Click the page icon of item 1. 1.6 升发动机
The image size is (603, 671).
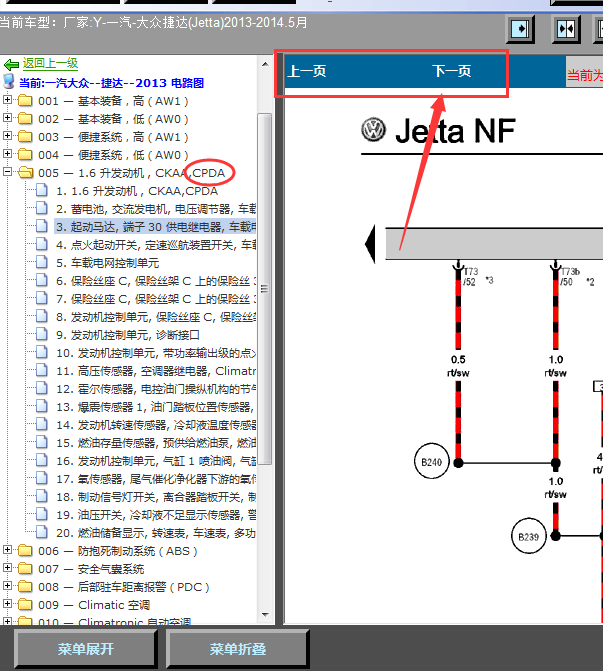click(x=42, y=190)
